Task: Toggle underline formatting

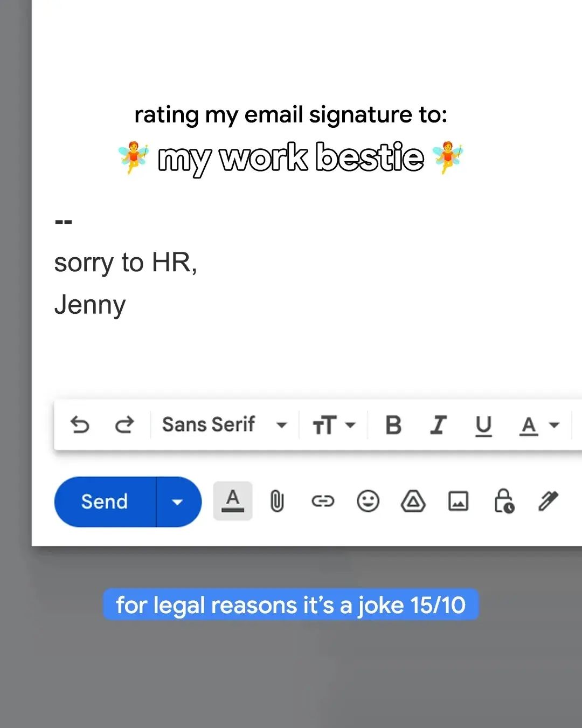Action: (483, 425)
